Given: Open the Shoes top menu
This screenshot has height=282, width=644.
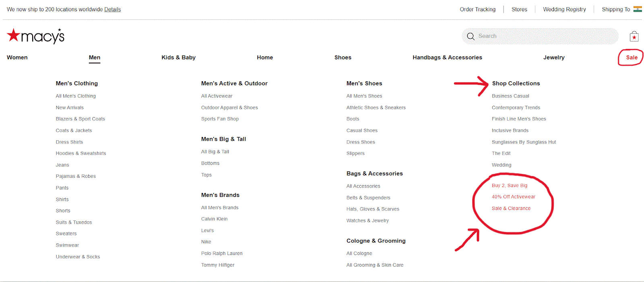Looking at the screenshot, I should coord(343,58).
